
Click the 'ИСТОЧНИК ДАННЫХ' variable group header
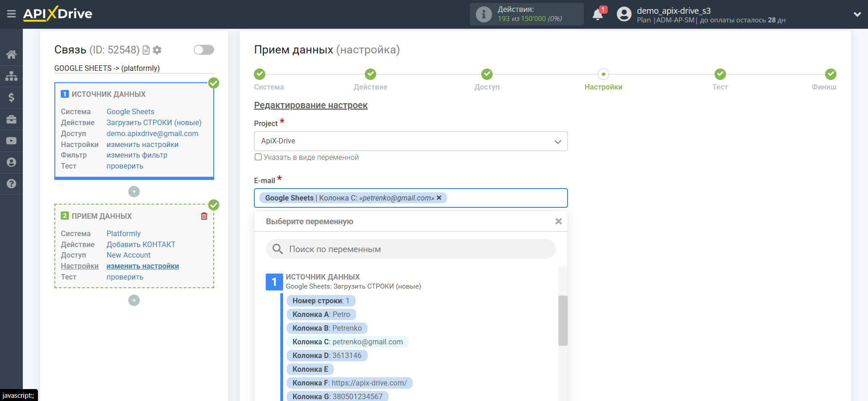pyautogui.click(x=322, y=277)
